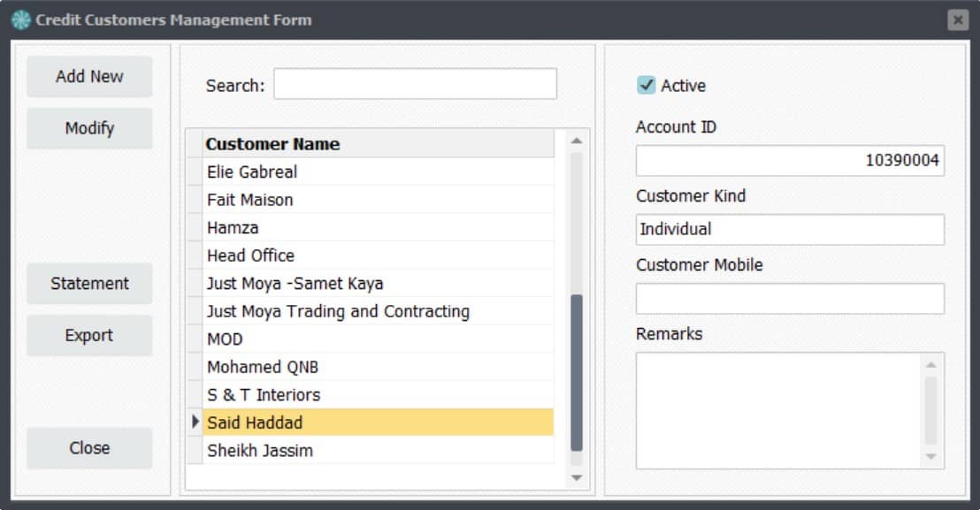Image resolution: width=980 pixels, height=510 pixels.
Task: Select the Elie Gabreal customer row
Action: (379, 171)
